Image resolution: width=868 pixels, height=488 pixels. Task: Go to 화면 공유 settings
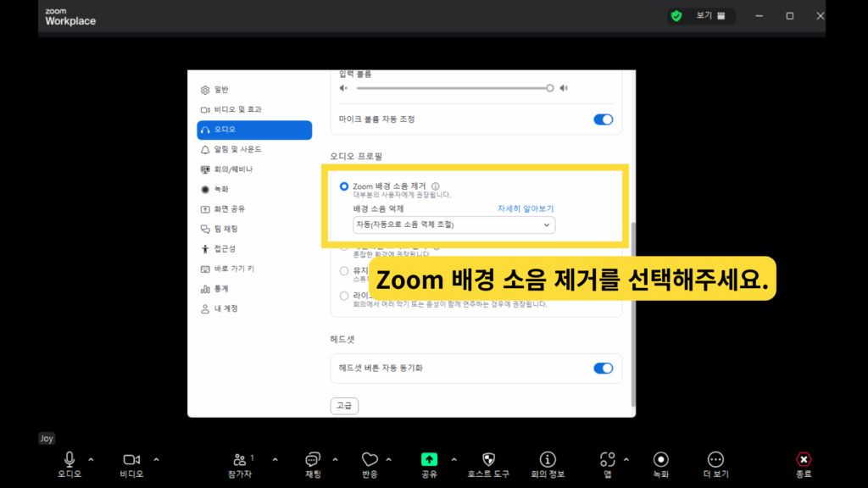pyautogui.click(x=254, y=209)
